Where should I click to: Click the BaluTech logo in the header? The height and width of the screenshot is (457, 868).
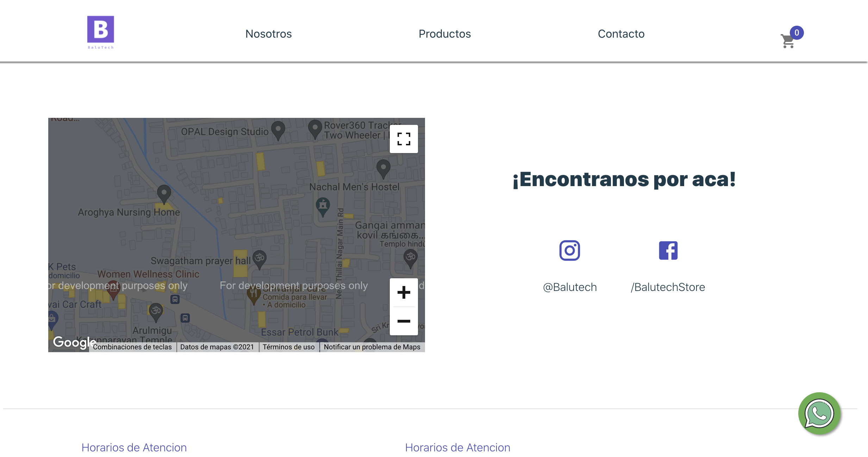pos(101,31)
